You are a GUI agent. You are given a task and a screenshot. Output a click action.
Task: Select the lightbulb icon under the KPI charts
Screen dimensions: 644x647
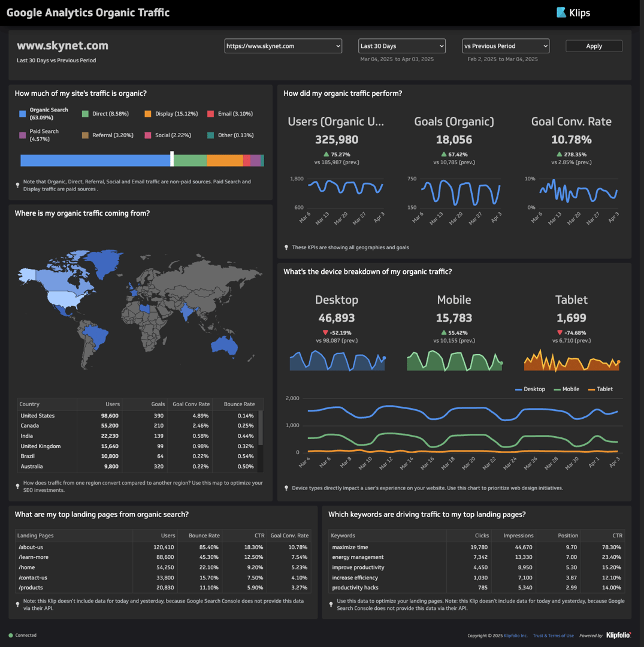tap(286, 247)
